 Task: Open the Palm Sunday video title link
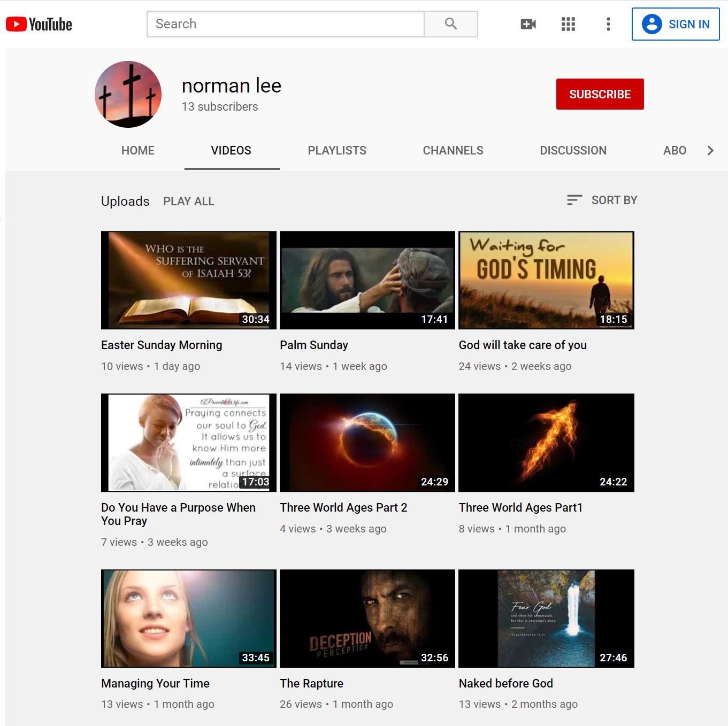(314, 345)
